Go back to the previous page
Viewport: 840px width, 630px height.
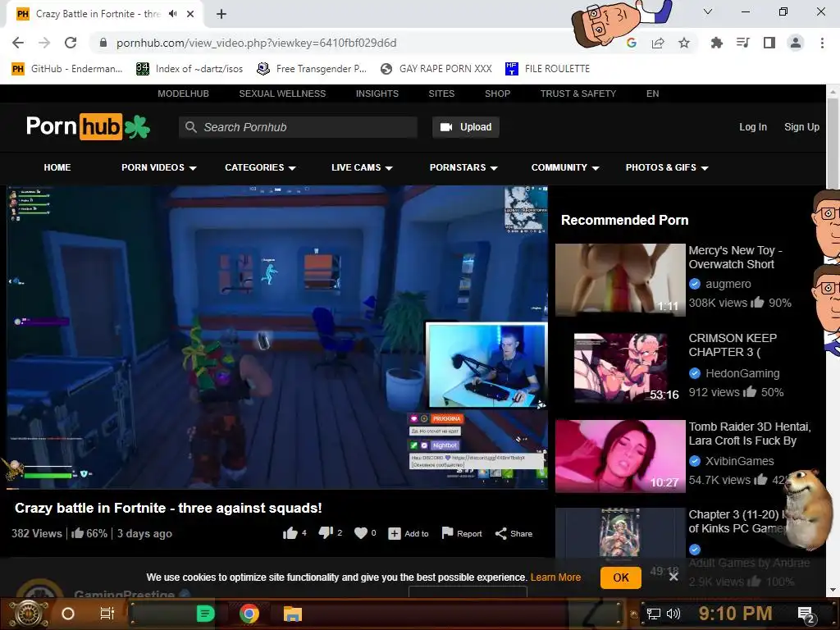[18, 43]
